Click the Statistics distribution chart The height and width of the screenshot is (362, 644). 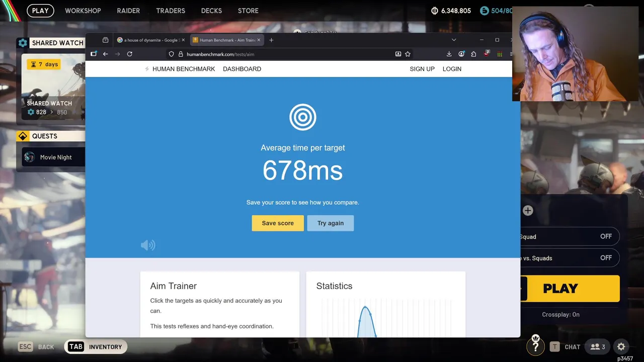(x=386, y=318)
